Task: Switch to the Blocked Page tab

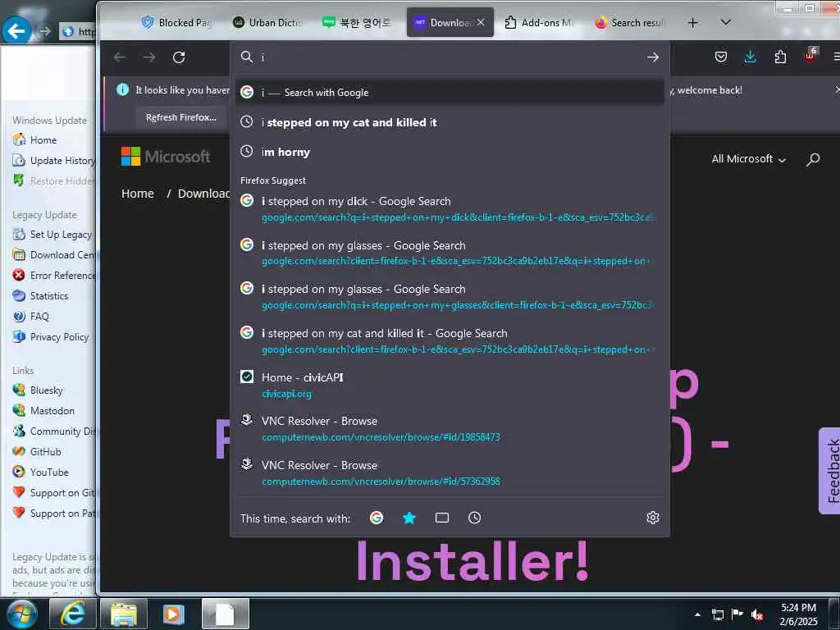Action: click(177, 22)
